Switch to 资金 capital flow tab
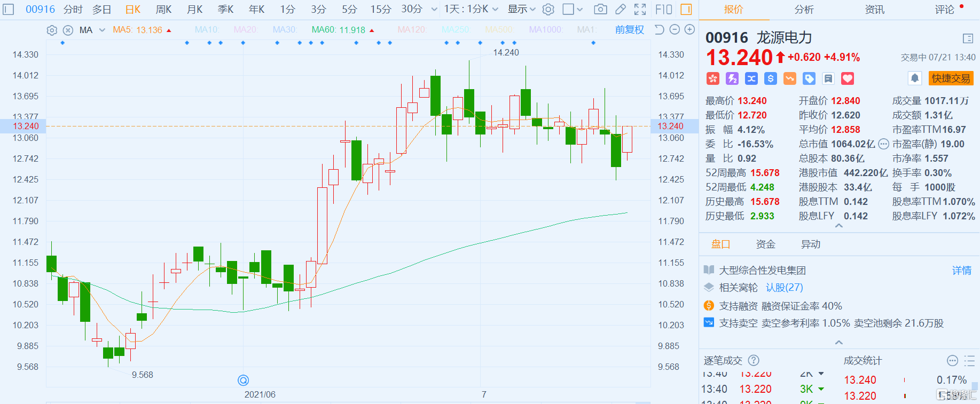Viewport: 980px width, 404px height. tap(765, 244)
